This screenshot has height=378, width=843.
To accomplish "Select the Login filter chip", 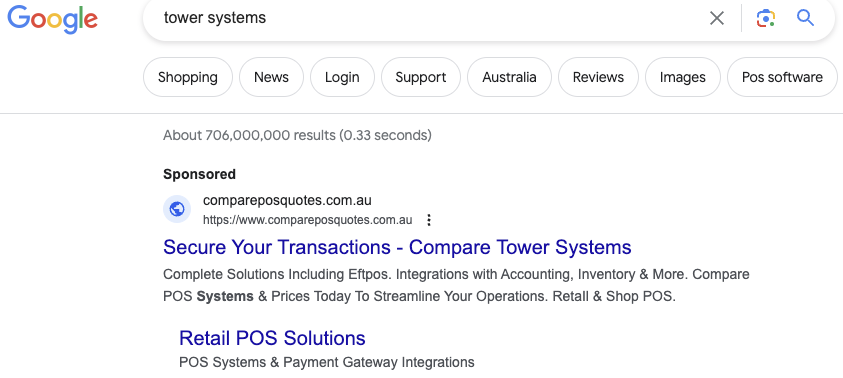I will (x=342, y=77).
